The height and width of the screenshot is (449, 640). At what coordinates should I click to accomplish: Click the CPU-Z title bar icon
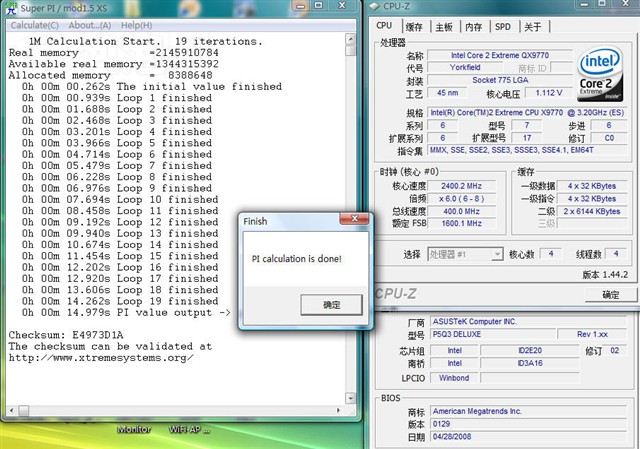point(374,6)
